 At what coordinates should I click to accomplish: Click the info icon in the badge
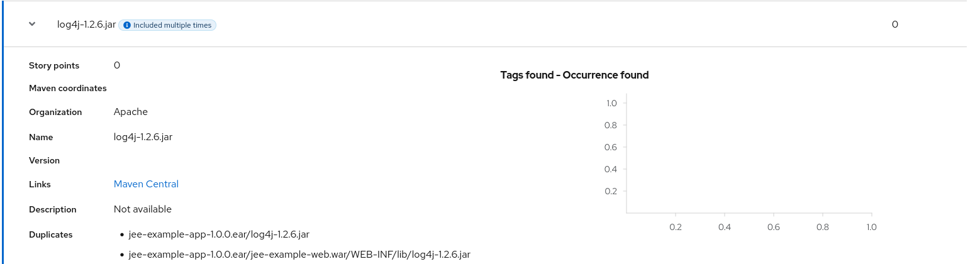[x=127, y=25]
